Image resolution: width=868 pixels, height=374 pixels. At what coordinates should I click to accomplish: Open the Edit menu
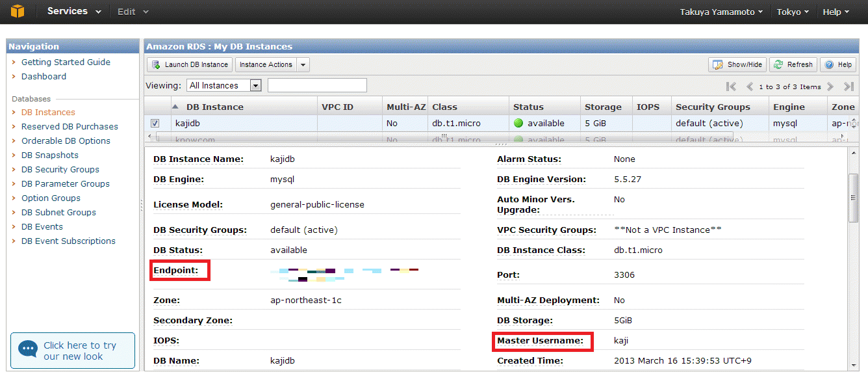pyautogui.click(x=133, y=12)
